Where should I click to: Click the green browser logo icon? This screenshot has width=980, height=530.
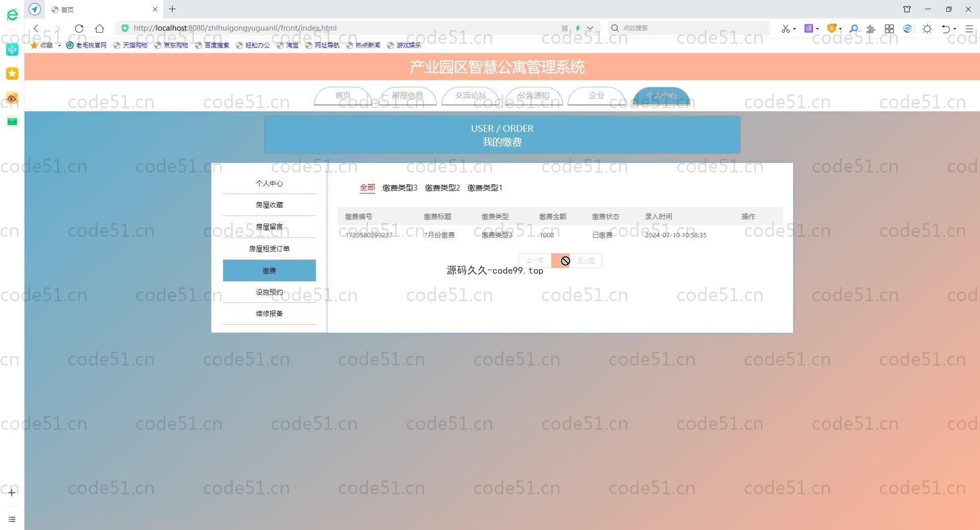(x=12, y=15)
